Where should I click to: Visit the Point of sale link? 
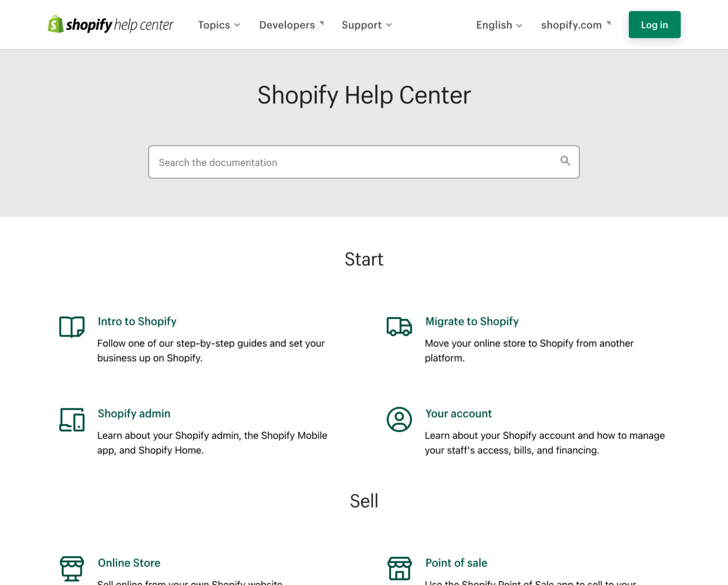(x=456, y=563)
